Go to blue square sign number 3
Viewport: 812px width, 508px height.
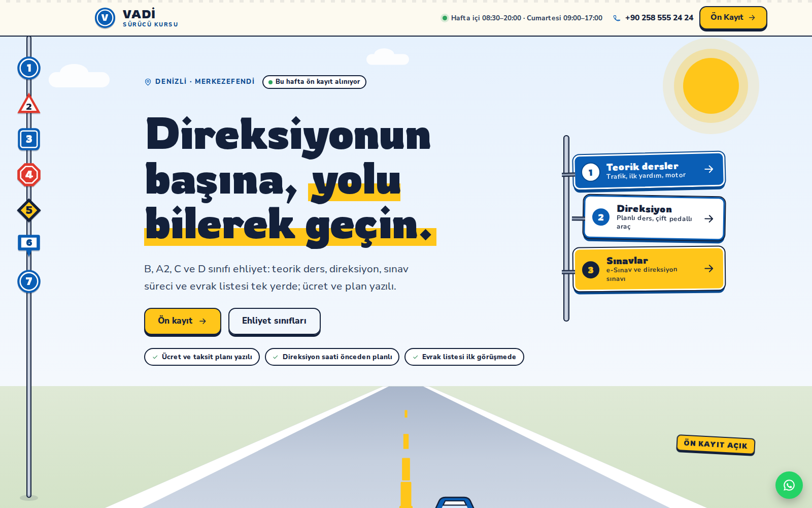29,139
